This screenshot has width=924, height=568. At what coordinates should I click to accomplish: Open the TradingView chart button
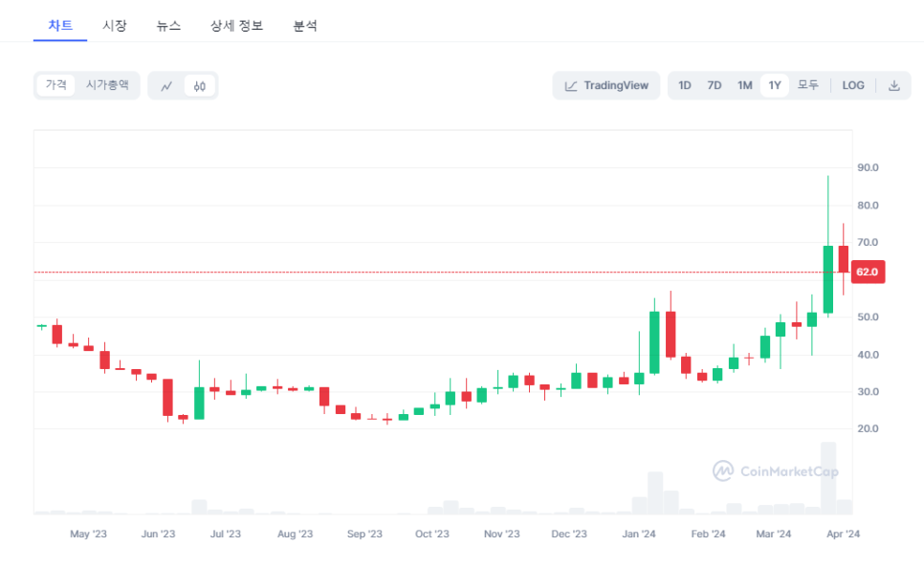tap(606, 85)
